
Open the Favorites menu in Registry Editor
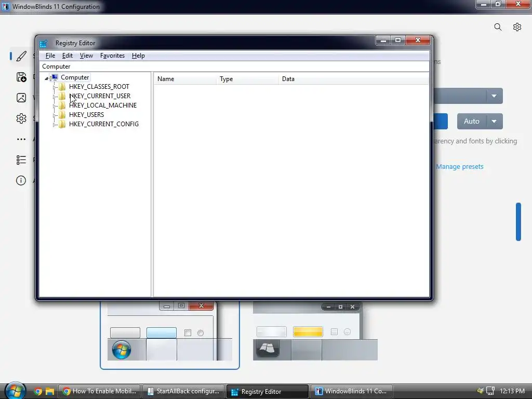point(112,56)
